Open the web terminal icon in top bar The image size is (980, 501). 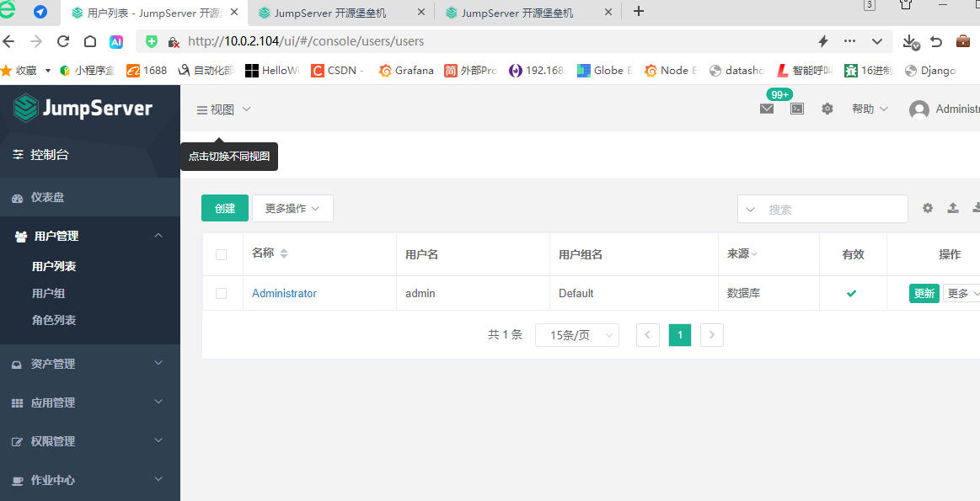(796, 109)
